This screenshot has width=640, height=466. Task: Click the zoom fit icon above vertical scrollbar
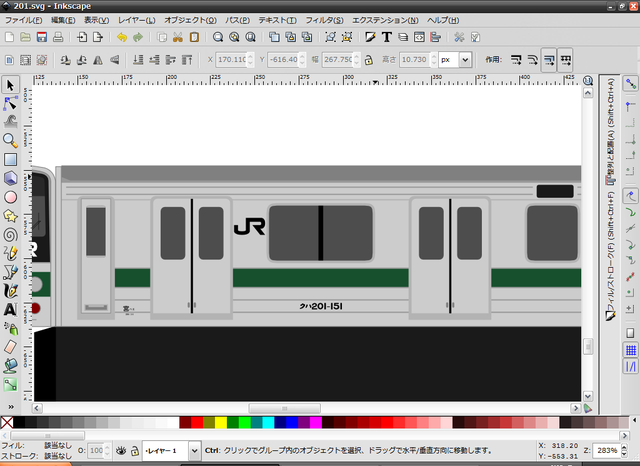(x=588, y=80)
